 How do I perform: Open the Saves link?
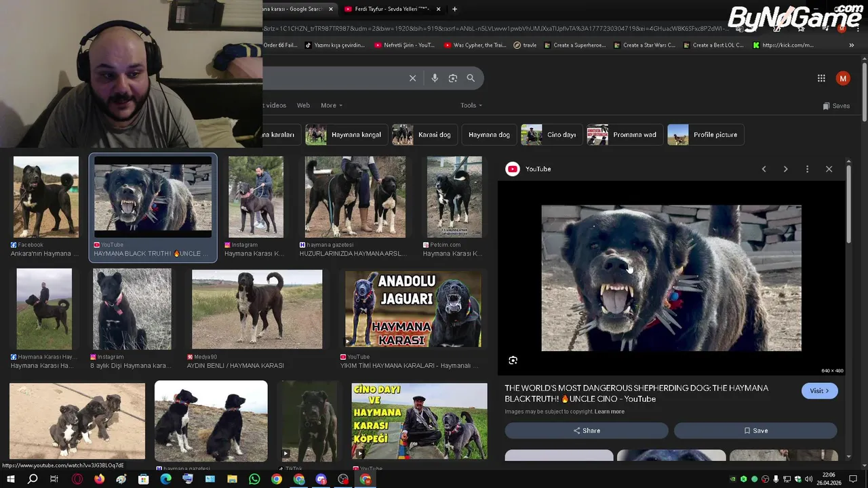point(836,106)
